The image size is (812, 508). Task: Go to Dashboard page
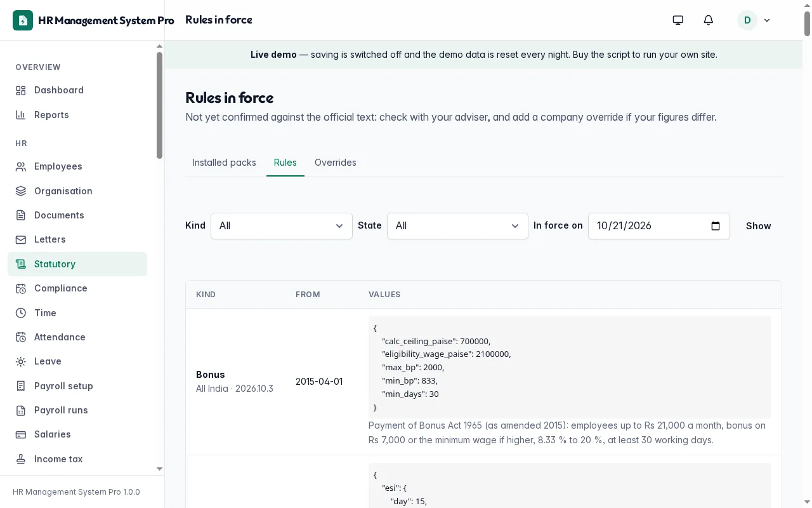point(77,90)
